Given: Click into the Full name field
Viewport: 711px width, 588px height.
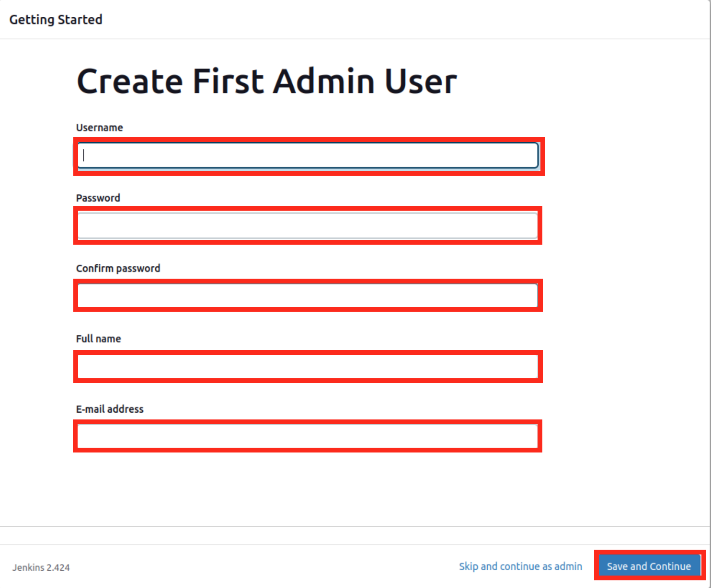Looking at the screenshot, I should pyautogui.click(x=308, y=367).
